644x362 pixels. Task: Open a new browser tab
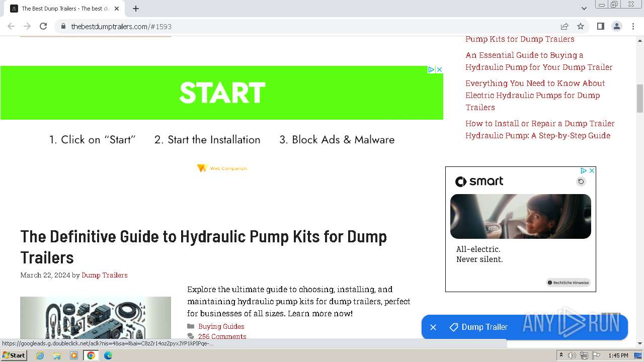(136, 9)
